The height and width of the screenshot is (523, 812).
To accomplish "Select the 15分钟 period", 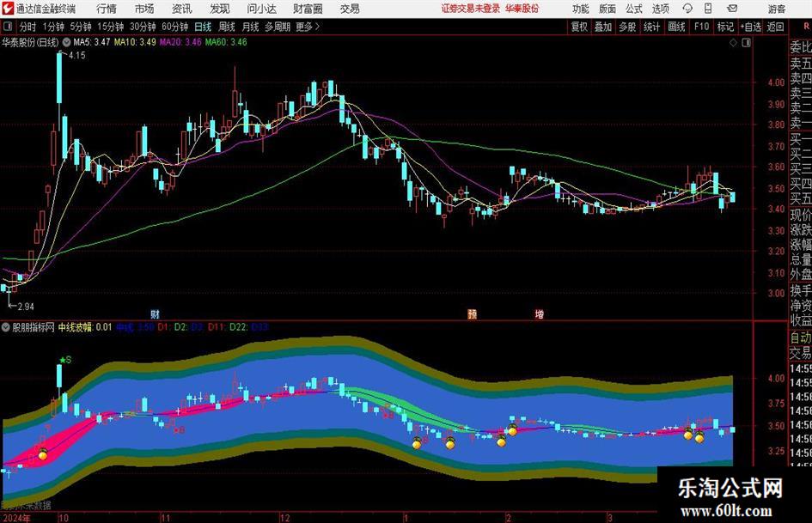I will click(x=110, y=27).
